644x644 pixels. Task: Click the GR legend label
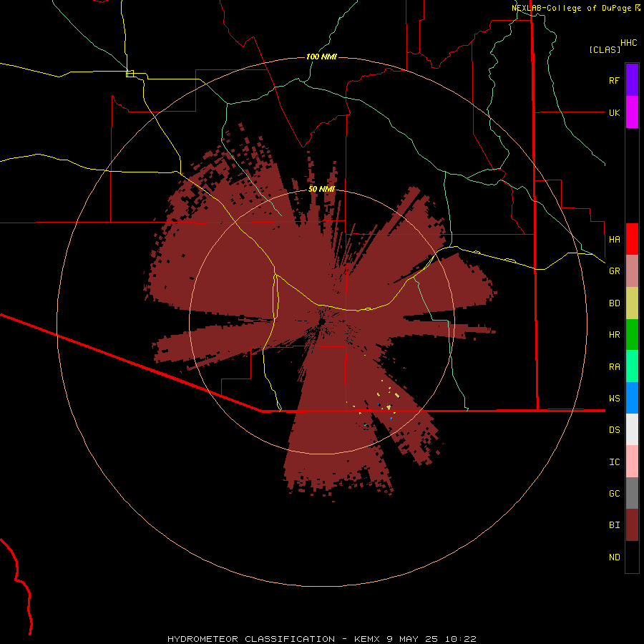pos(614,271)
